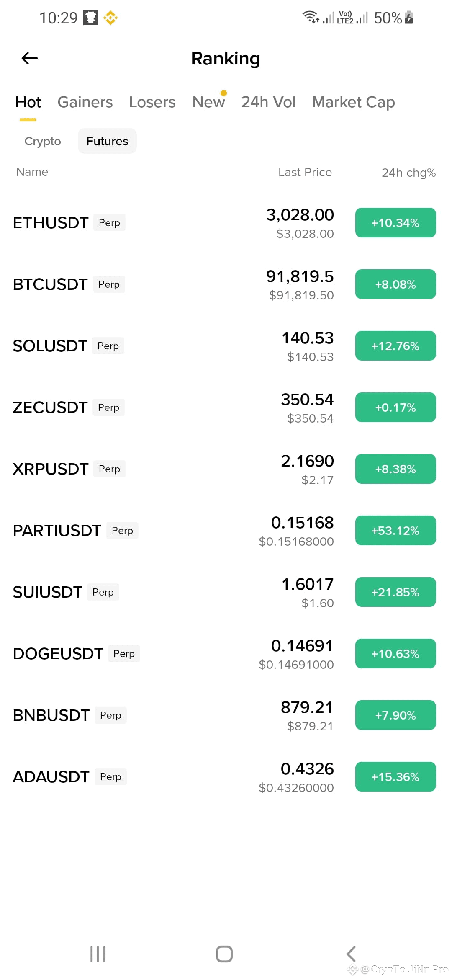452x980 pixels.
Task: Sort by Name column header
Action: tap(32, 172)
